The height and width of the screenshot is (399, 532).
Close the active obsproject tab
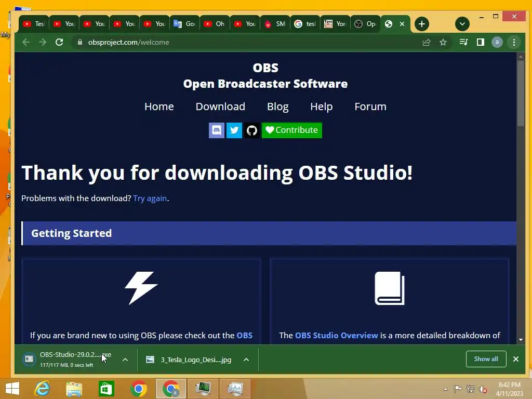pos(402,24)
